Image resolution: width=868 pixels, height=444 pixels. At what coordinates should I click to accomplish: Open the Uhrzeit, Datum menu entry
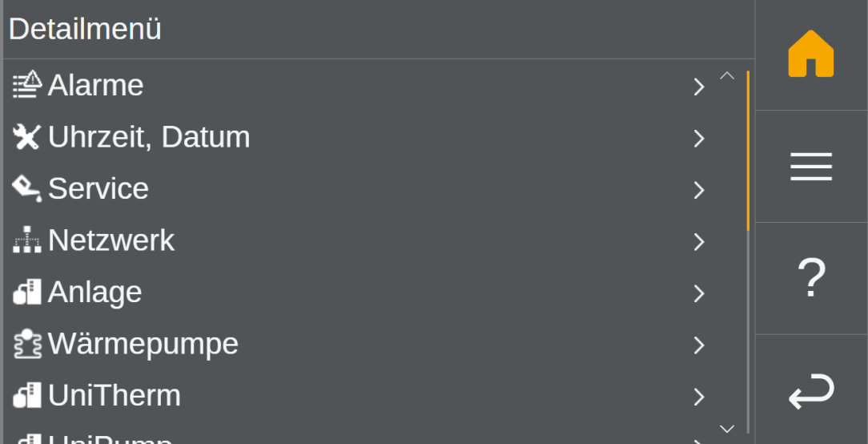tap(149, 137)
